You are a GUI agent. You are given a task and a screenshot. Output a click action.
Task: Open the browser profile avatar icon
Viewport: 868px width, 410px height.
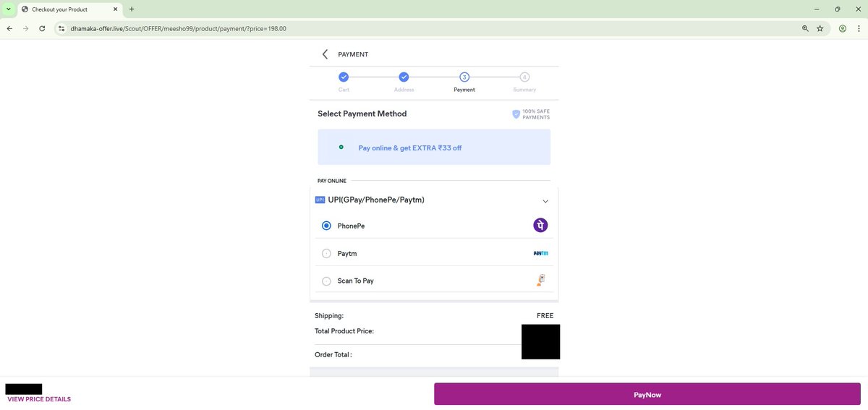(843, 28)
